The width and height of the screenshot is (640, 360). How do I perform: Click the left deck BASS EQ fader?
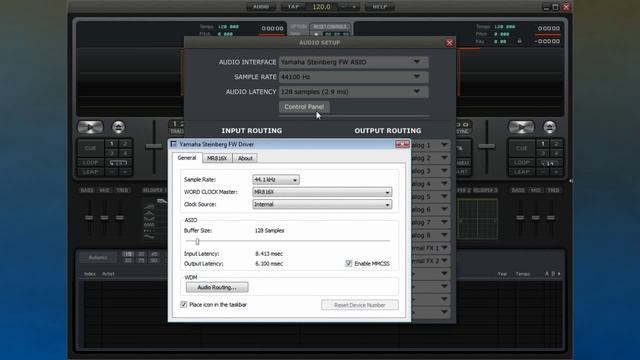pos(89,218)
